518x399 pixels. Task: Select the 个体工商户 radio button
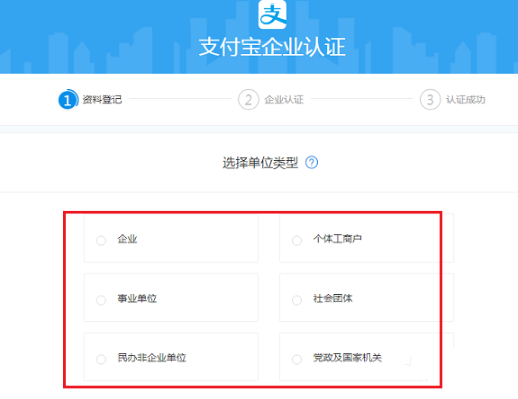pyautogui.click(x=297, y=240)
